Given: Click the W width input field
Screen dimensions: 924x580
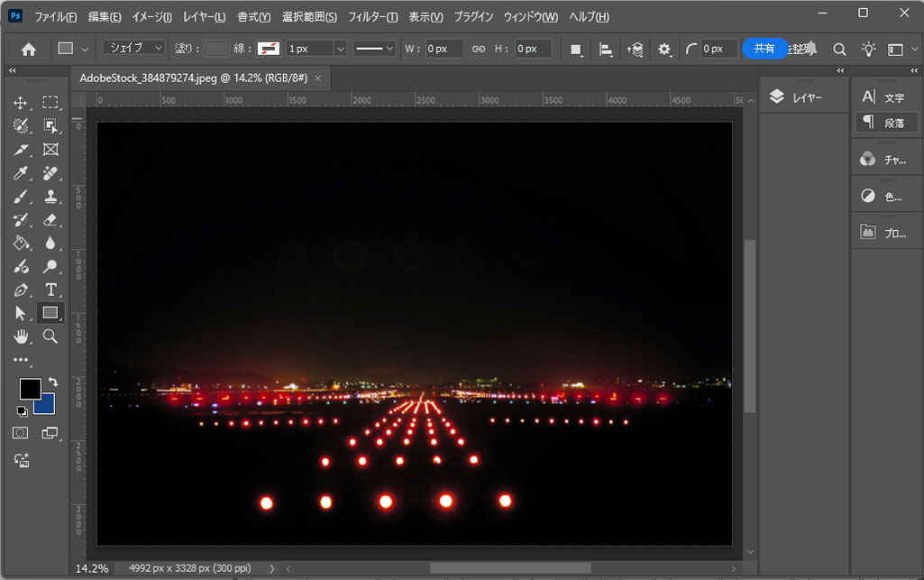Looking at the screenshot, I should click(x=444, y=49).
